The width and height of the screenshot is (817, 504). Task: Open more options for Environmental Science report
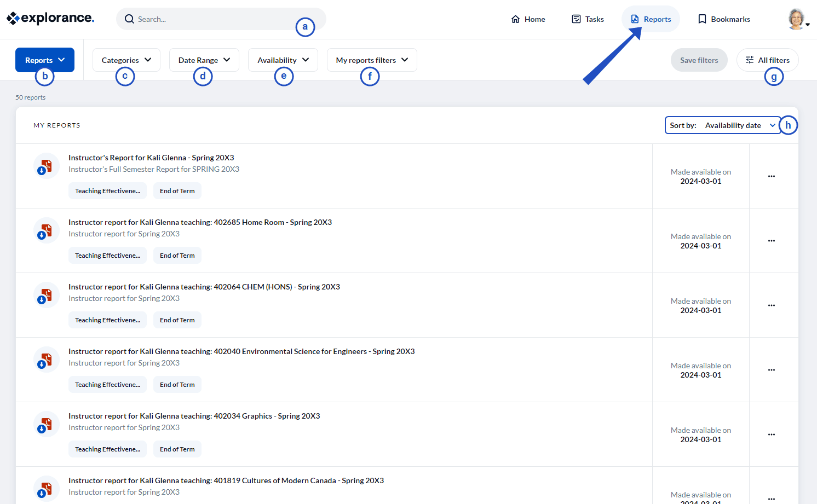771,370
